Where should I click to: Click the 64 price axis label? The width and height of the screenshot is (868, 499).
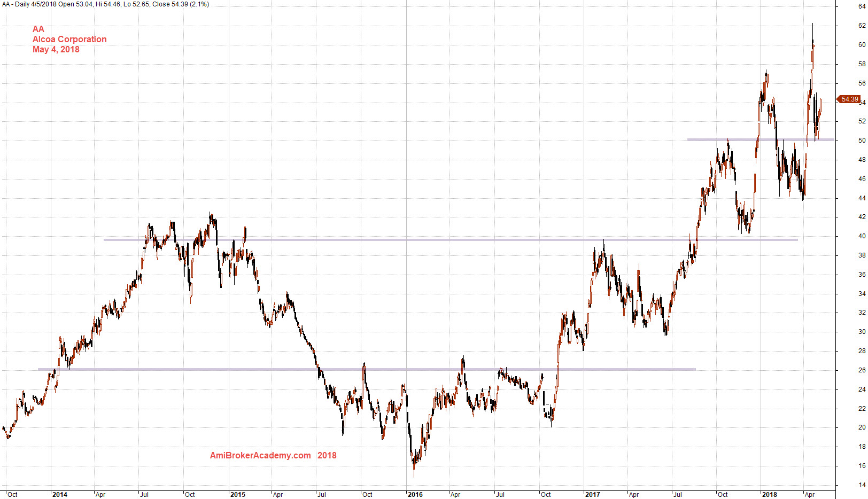click(x=862, y=6)
